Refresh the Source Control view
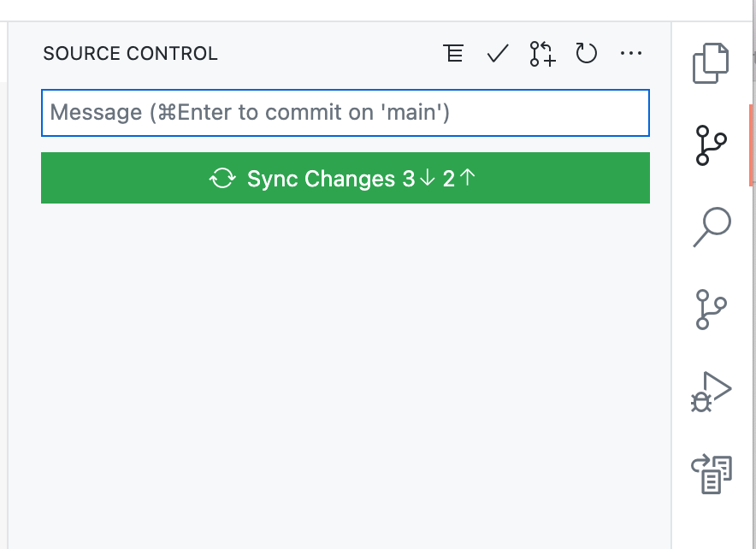 pos(587,53)
